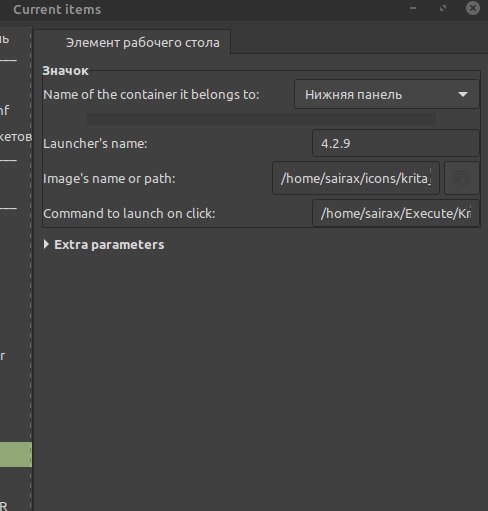This screenshot has width=488, height=511.
Task: Click the Image's name or path label
Action: coord(109,179)
